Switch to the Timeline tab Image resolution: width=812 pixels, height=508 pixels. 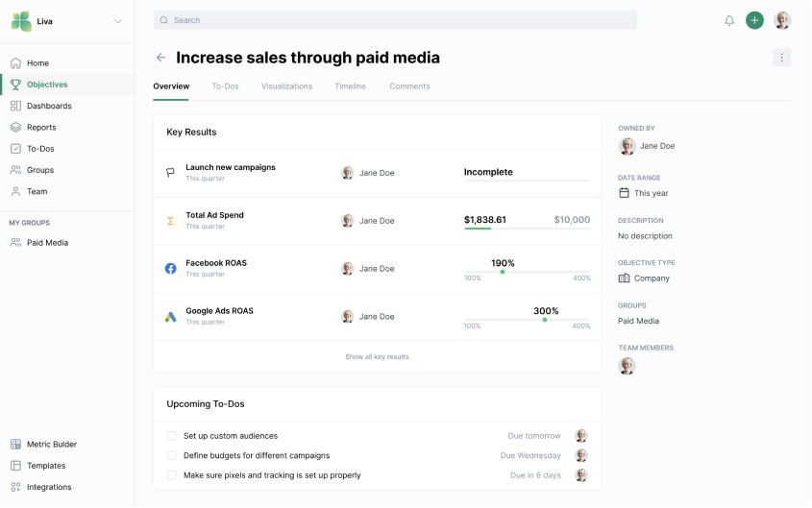pyautogui.click(x=350, y=86)
